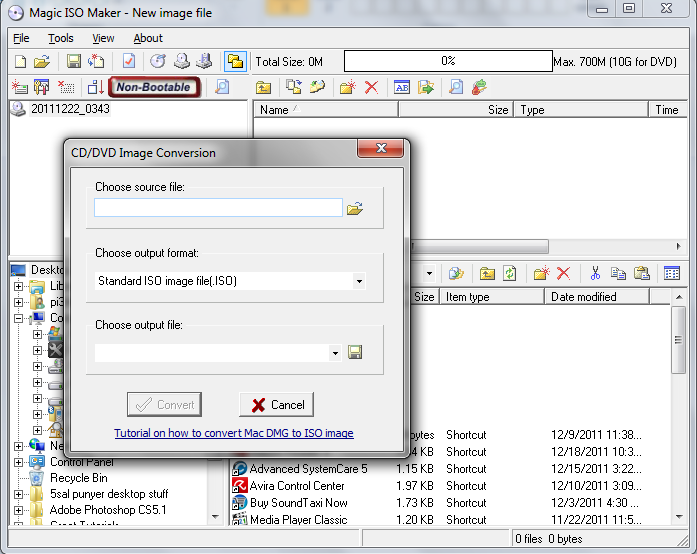Click the Make ISO from CD-ROM icon
This screenshot has width=697, height=554.
coord(182,61)
